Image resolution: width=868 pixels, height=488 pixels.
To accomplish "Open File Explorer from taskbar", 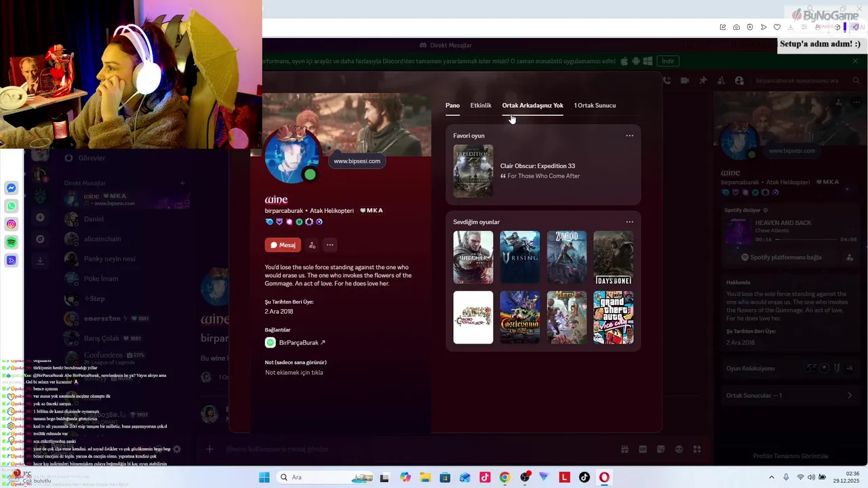I will tap(425, 477).
